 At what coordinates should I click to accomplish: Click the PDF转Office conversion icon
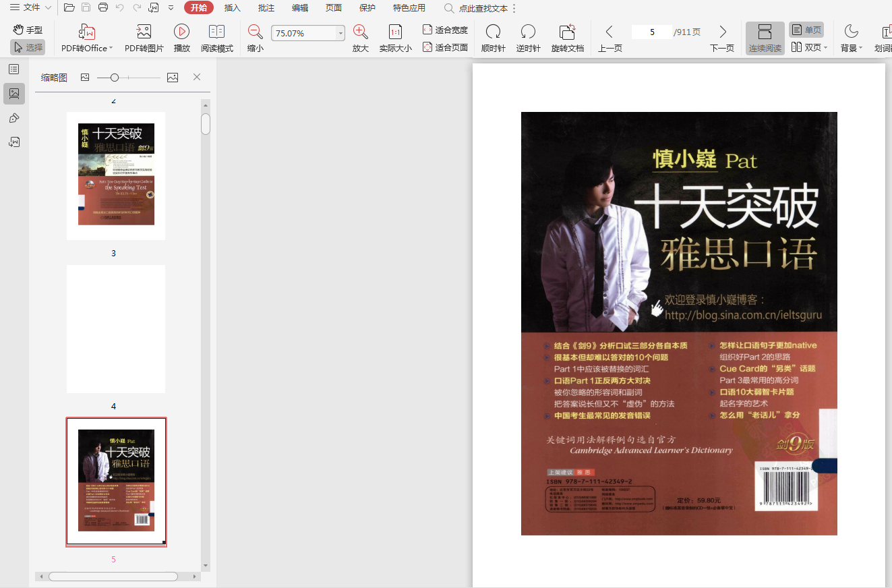pos(87,32)
